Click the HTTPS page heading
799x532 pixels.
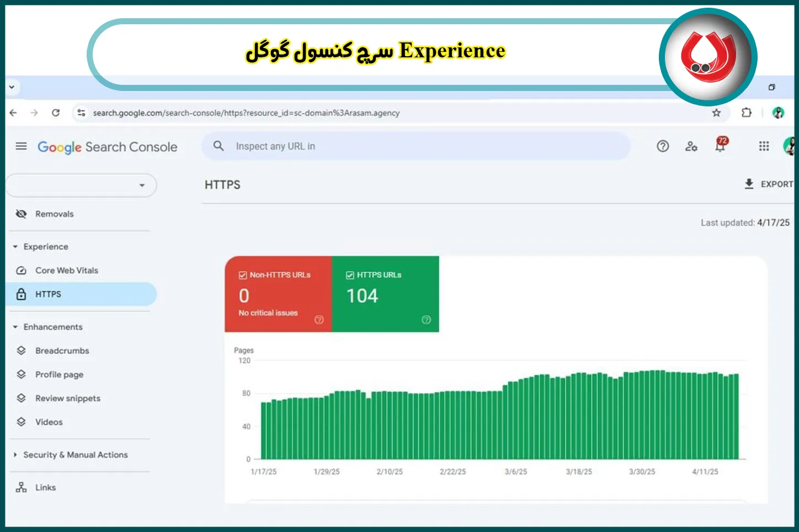[222, 185]
